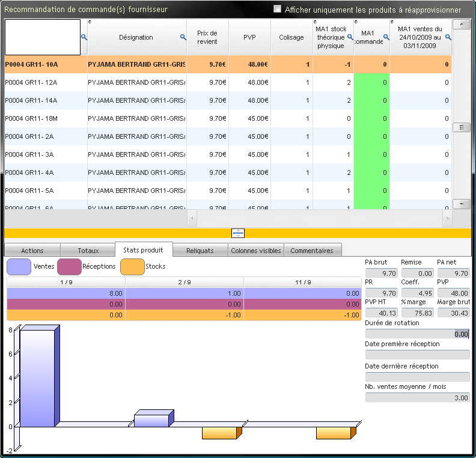Click the 11 / 9 period column header
This screenshot has width=476, height=458.
303,282
